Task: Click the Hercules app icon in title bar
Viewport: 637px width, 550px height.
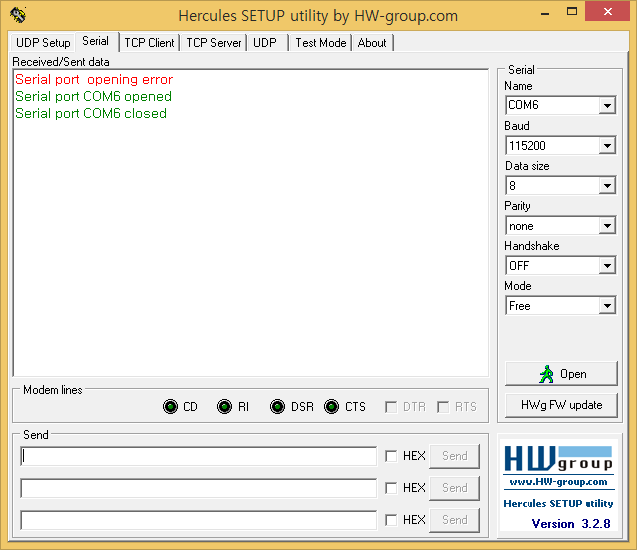Action: click(x=18, y=15)
